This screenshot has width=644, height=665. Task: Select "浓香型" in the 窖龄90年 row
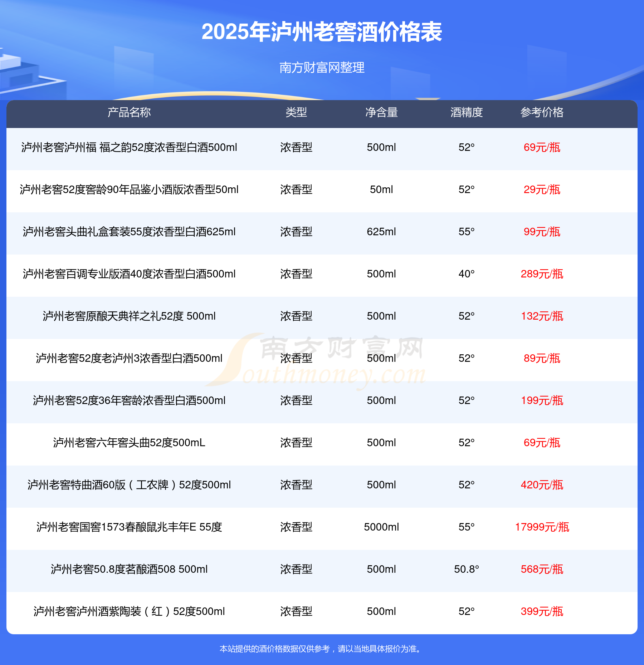tap(296, 189)
